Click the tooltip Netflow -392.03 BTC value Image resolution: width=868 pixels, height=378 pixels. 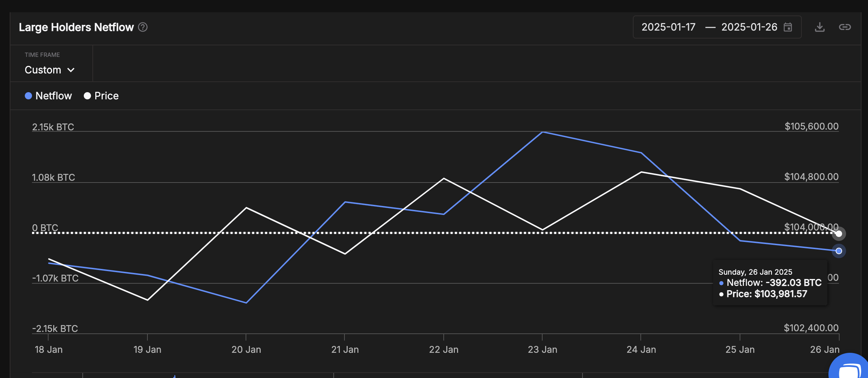point(794,283)
